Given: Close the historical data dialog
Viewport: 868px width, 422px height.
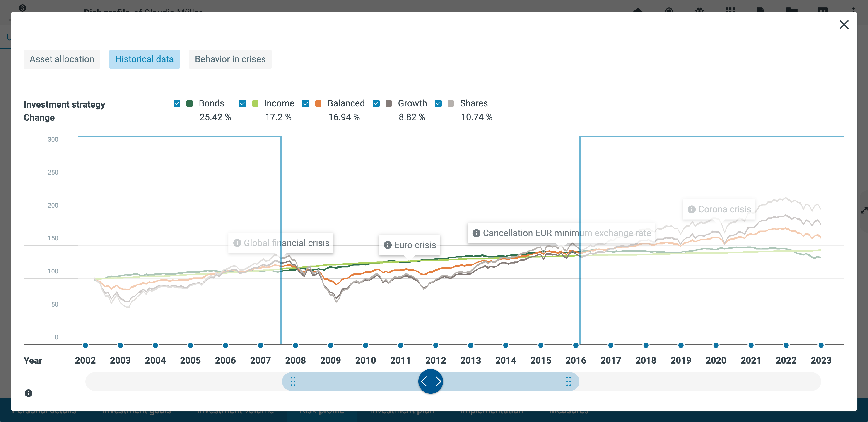Looking at the screenshot, I should pos(844,25).
